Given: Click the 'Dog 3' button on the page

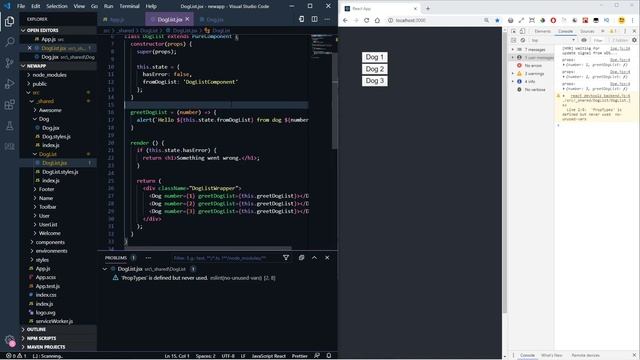Looking at the screenshot, I should point(375,81).
